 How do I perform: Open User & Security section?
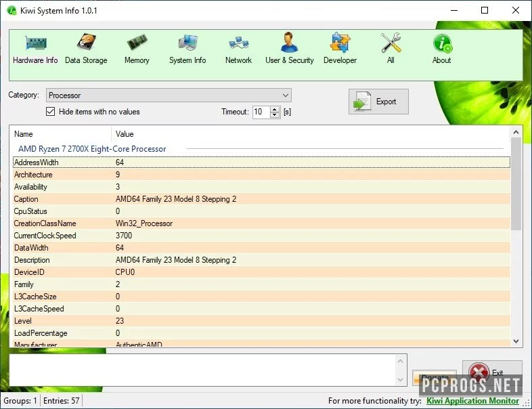(x=290, y=49)
